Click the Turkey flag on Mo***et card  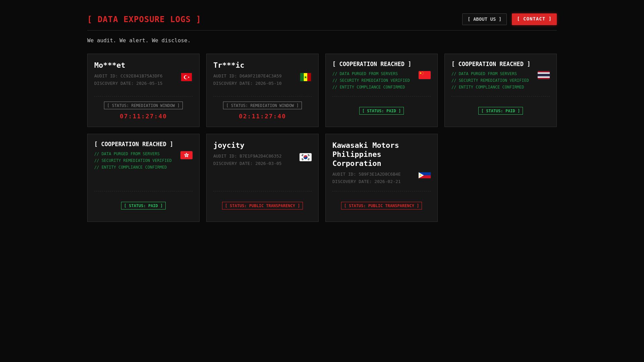[186, 77]
